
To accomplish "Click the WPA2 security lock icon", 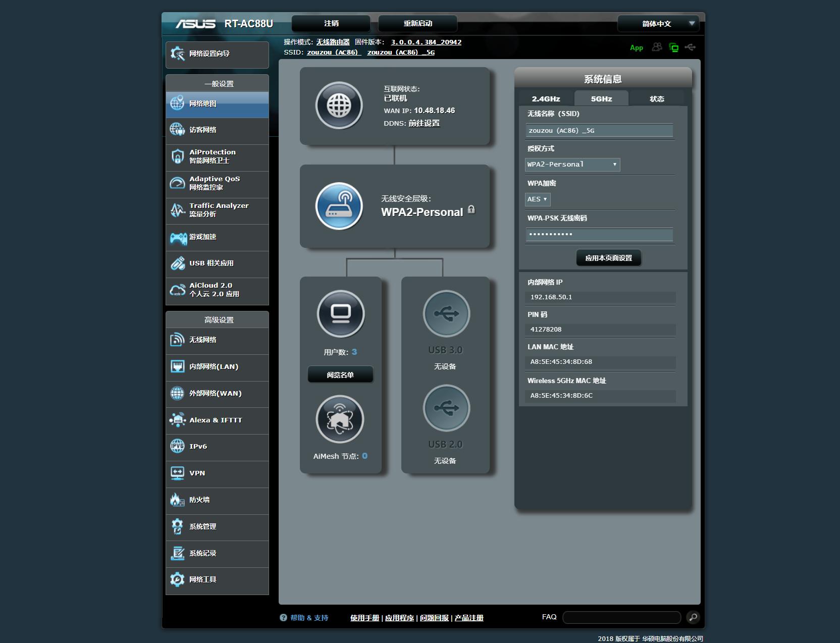I will click(x=471, y=209).
